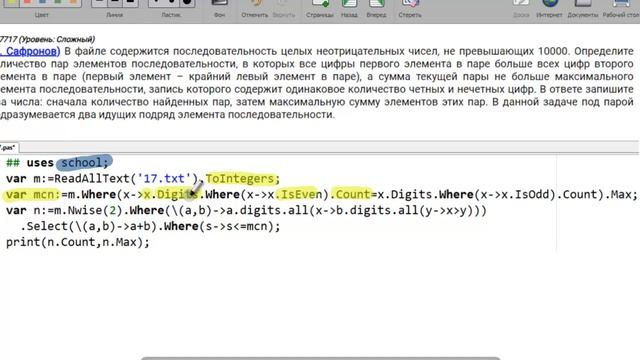Open the Фон background tool

coord(219,9)
